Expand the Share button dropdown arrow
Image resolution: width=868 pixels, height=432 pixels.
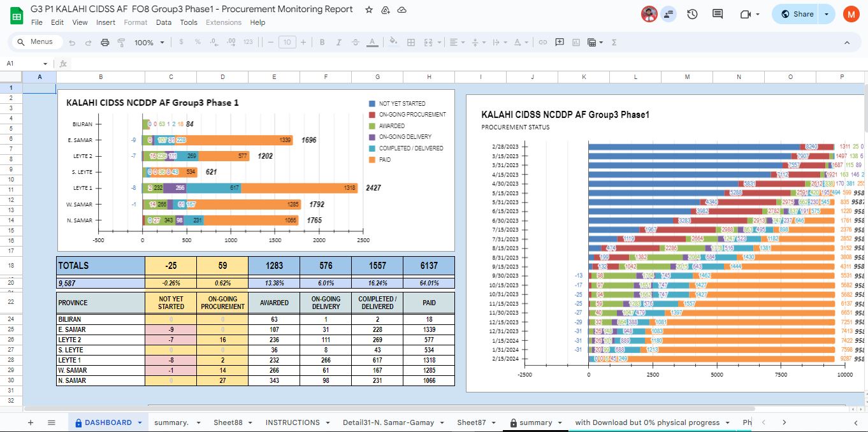tap(827, 14)
